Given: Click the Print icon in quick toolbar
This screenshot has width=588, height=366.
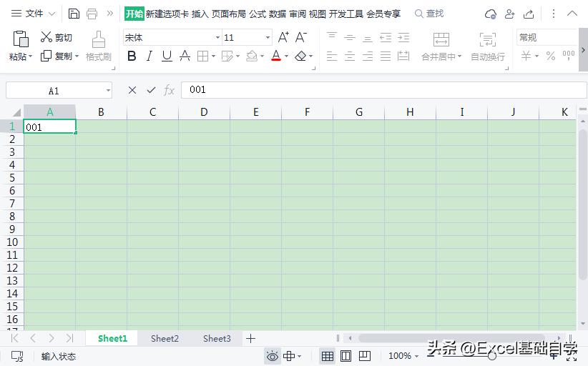Looking at the screenshot, I should coord(92,14).
